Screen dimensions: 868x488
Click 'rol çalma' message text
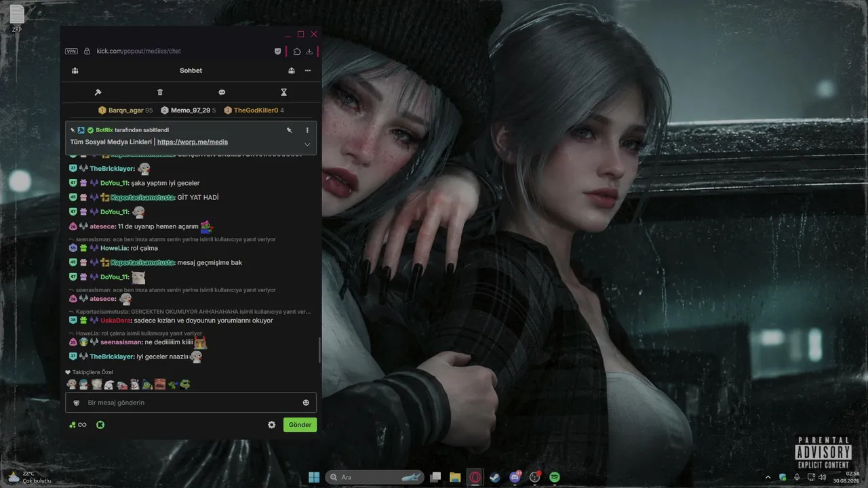(x=144, y=248)
